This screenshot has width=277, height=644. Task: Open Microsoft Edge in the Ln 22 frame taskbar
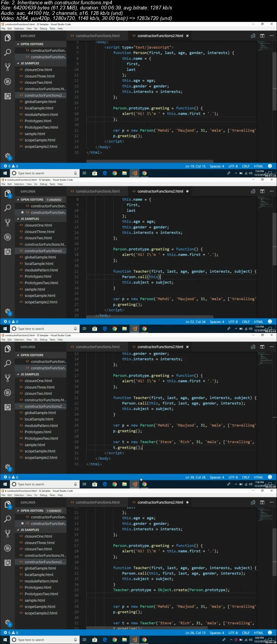click(105, 329)
